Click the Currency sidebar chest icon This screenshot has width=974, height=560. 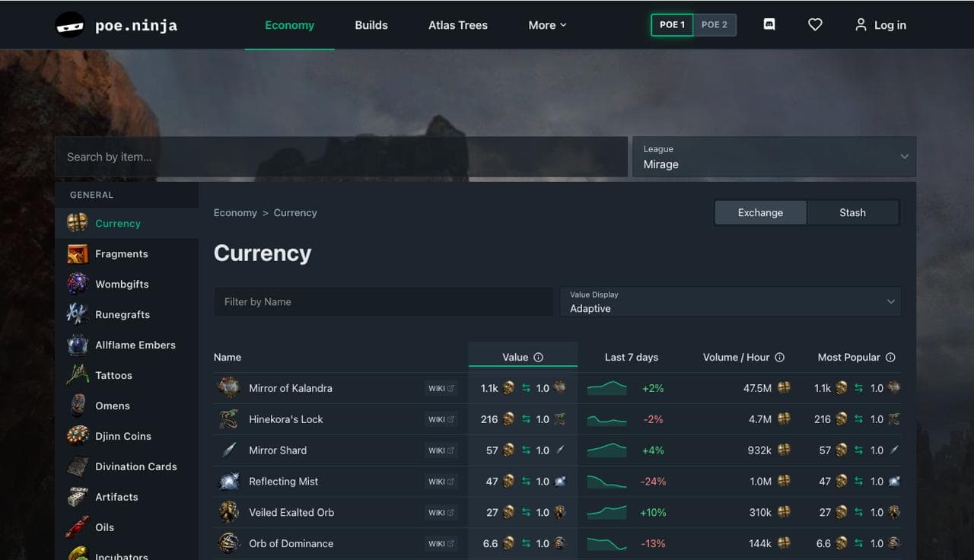78,223
